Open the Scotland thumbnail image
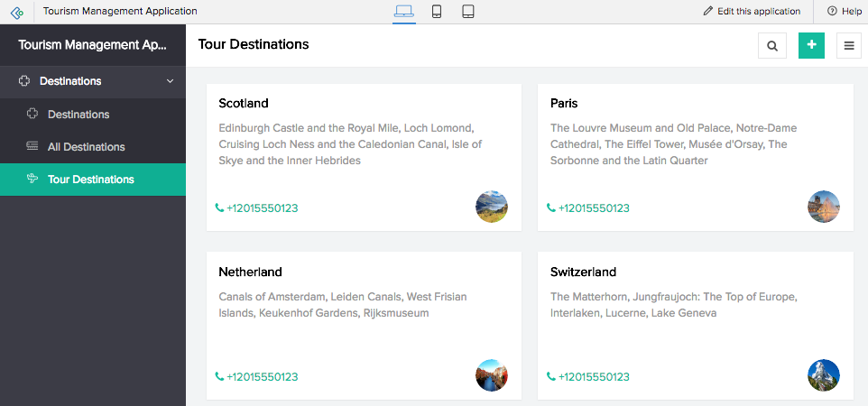 point(492,207)
